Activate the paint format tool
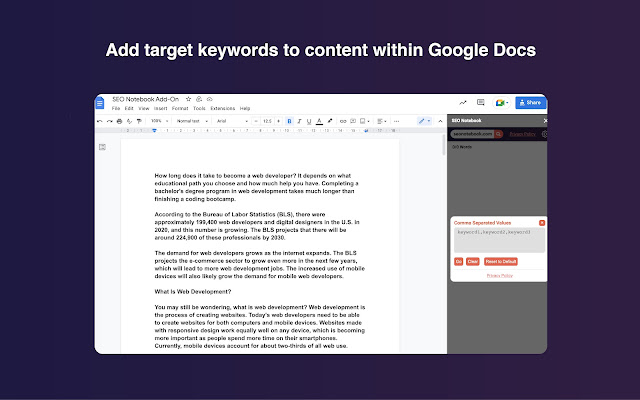640x400 pixels. point(139,121)
